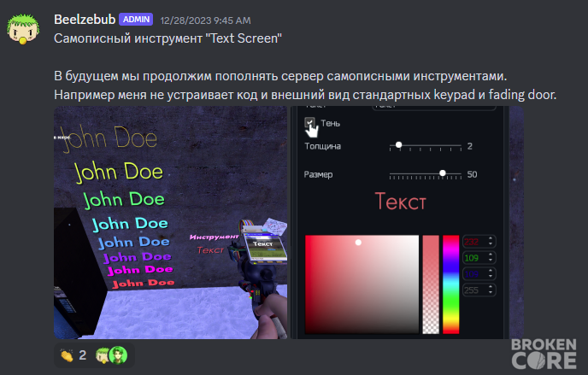The height and width of the screenshot is (375, 588).
Task: Adjust the Размер size slider handle
Action: (443, 173)
